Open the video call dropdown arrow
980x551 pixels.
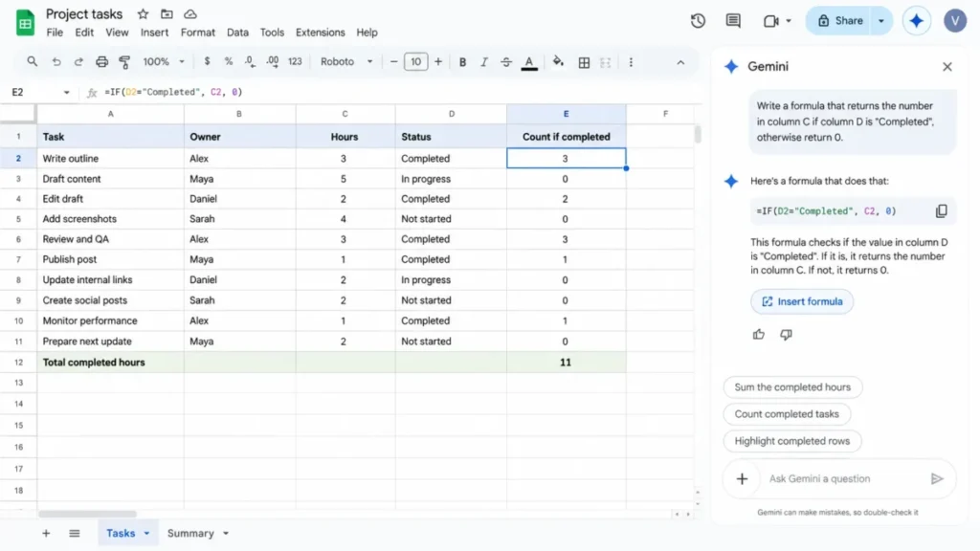click(x=789, y=21)
